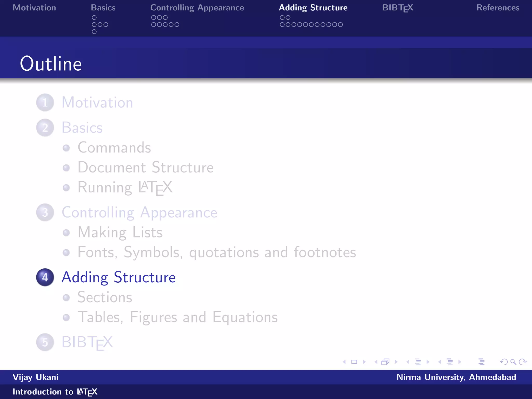
Task: Click the slide rectangle navigation icon
Action: (x=354, y=362)
